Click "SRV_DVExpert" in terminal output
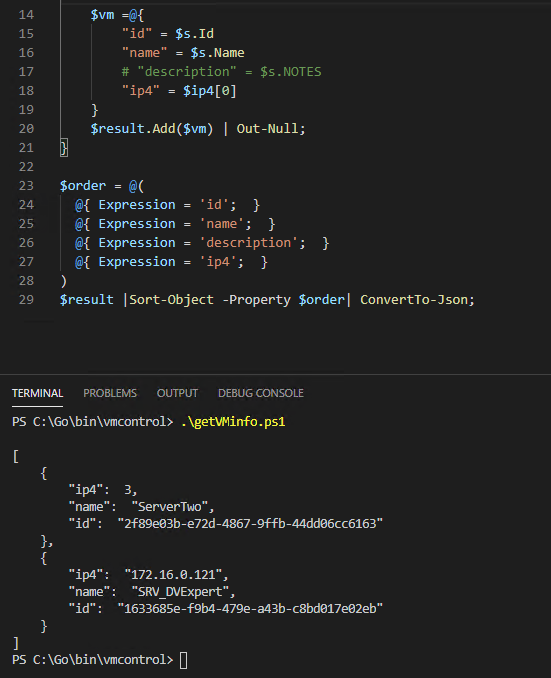The image size is (551, 678). [x=180, y=592]
